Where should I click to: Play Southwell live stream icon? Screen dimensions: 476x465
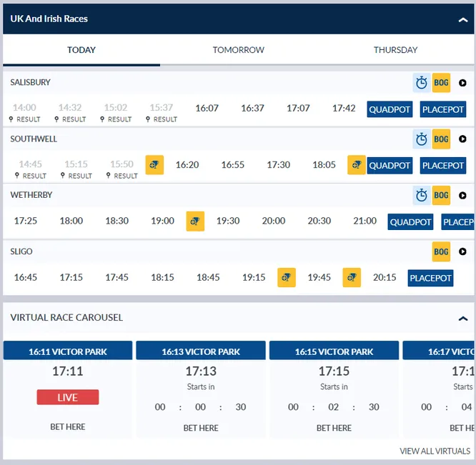462,139
